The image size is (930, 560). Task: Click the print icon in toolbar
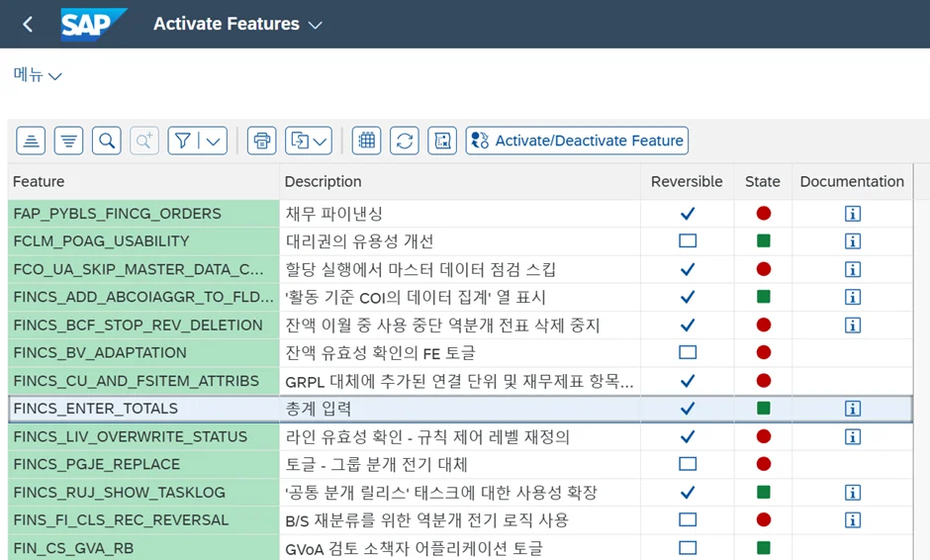point(261,140)
